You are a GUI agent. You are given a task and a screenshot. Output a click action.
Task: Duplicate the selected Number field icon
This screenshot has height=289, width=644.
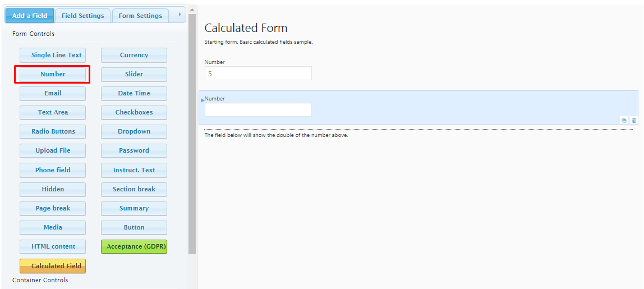pyautogui.click(x=624, y=121)
